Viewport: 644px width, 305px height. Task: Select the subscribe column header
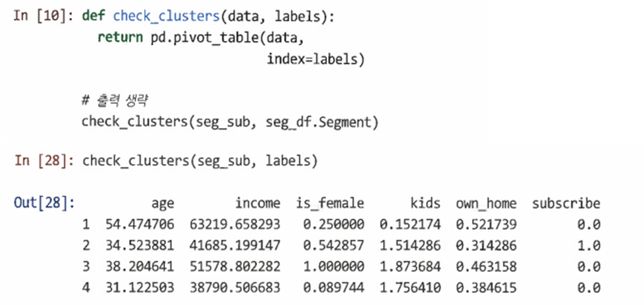tap(566, 203)
